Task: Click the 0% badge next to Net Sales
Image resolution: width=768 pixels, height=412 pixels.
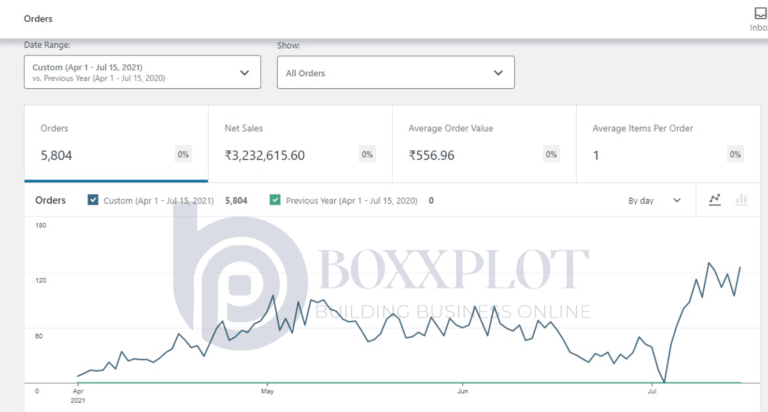Action: [x=367, y=155]
